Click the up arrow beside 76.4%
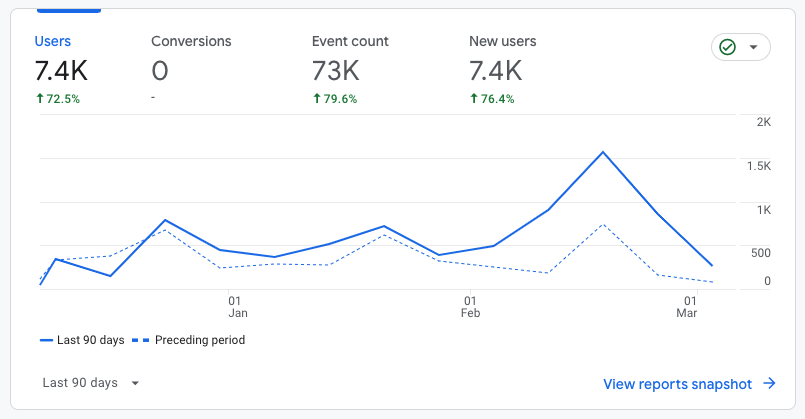 click(x=473, y=99)
